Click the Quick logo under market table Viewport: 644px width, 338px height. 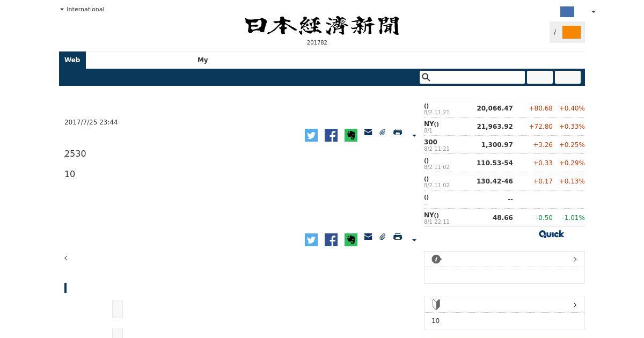pos(551,234)
